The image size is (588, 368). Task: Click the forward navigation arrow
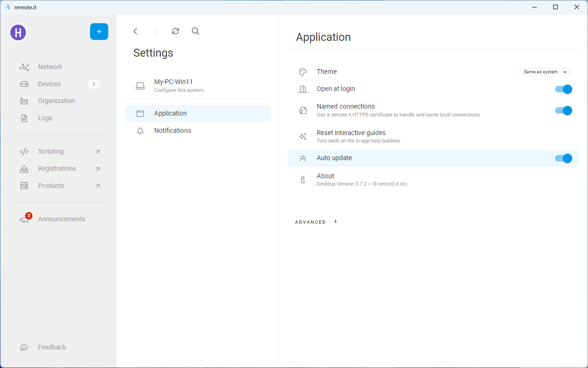pos(156,31)
